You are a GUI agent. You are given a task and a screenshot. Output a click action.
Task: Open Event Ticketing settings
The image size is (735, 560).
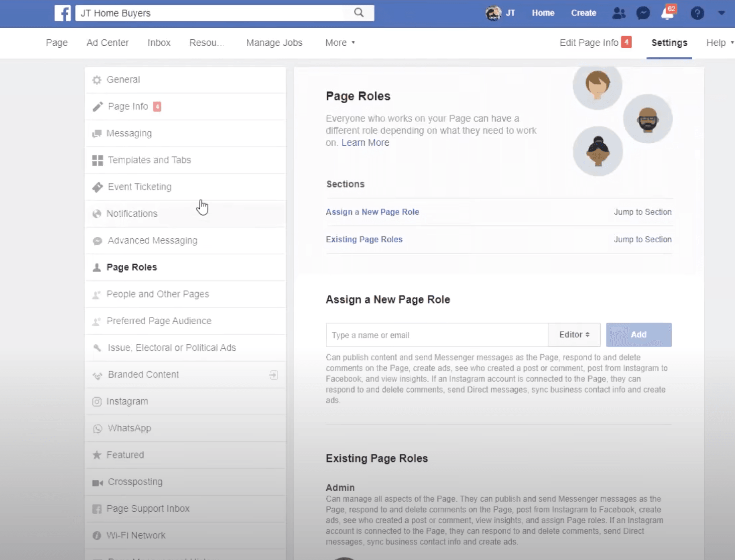tap(186, 187)
